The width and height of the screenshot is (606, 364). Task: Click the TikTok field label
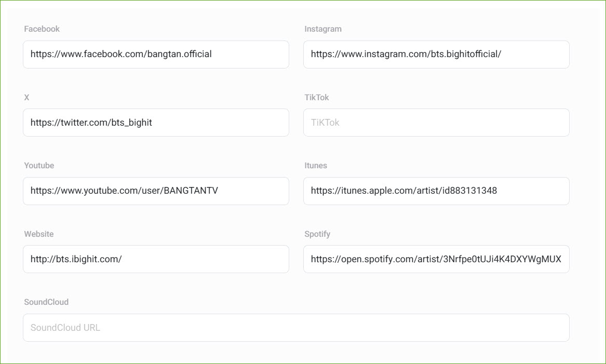point(316,98)
